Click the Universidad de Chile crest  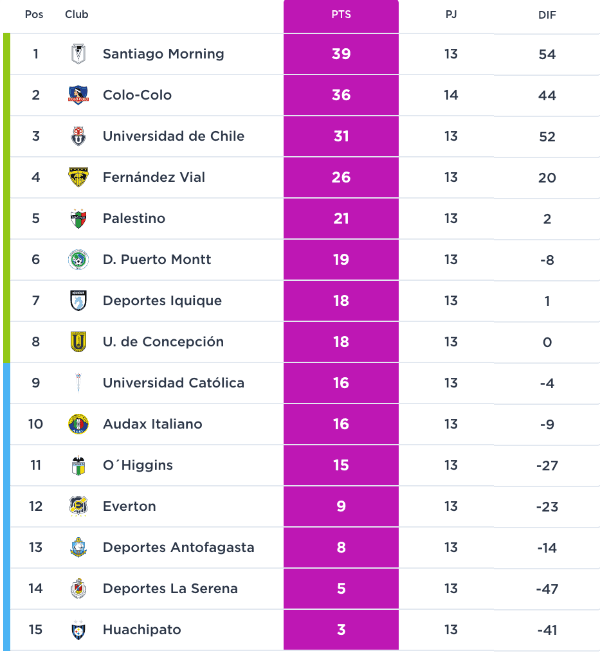(78, 136)
